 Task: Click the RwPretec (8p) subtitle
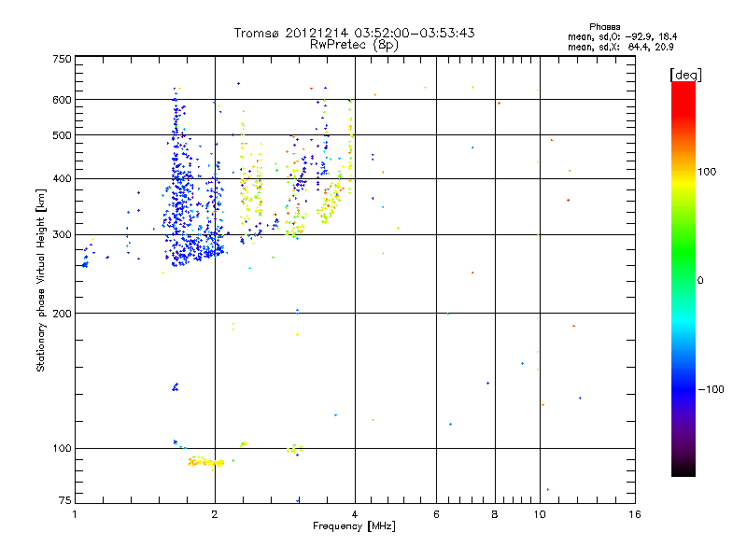tap(354, 45)
